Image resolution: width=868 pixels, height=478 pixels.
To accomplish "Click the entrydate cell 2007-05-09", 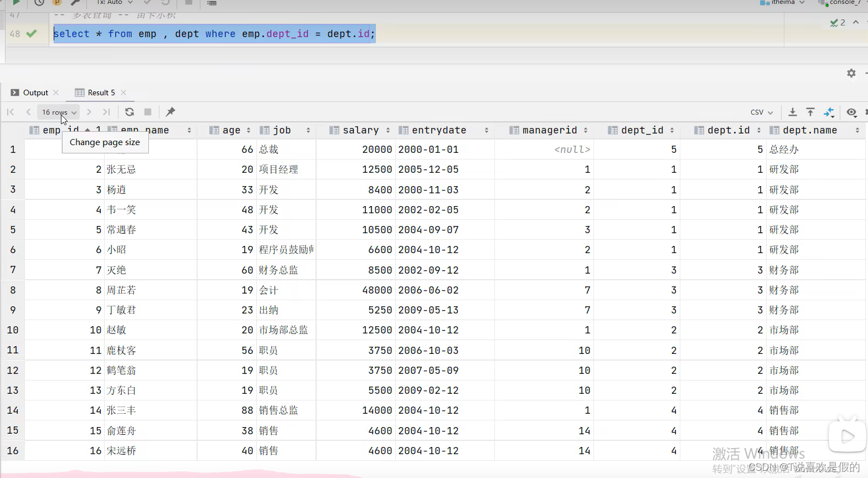I will coord(445,371).
